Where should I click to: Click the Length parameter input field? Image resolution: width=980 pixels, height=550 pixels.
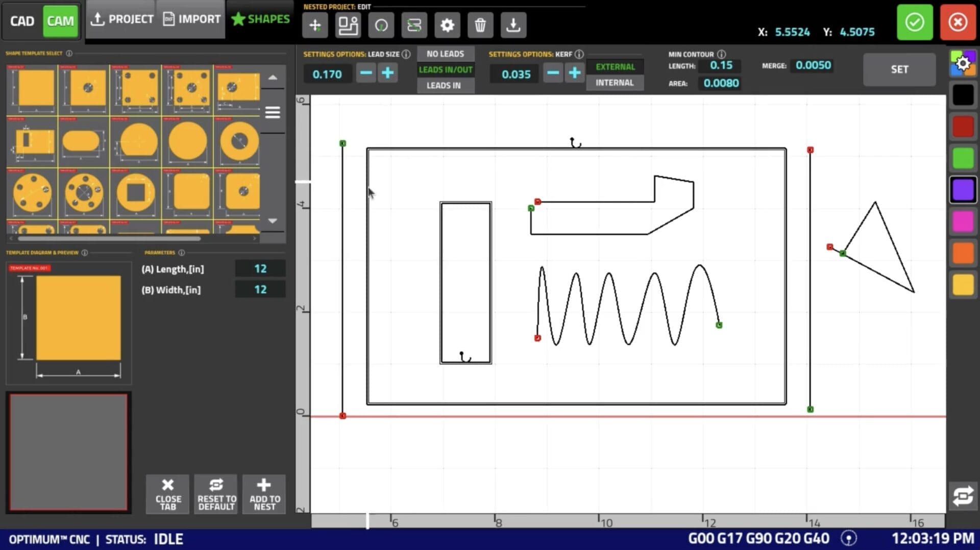click(260, 269)
